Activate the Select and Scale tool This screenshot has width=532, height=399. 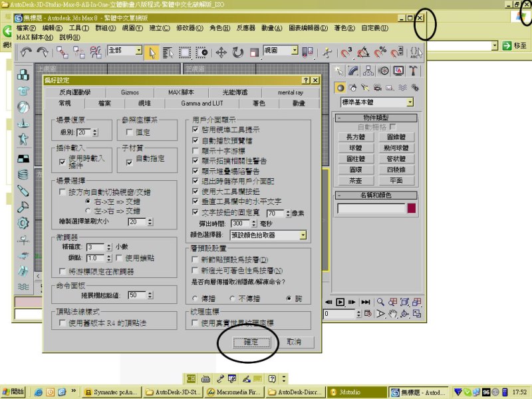[x=255, y=53]
